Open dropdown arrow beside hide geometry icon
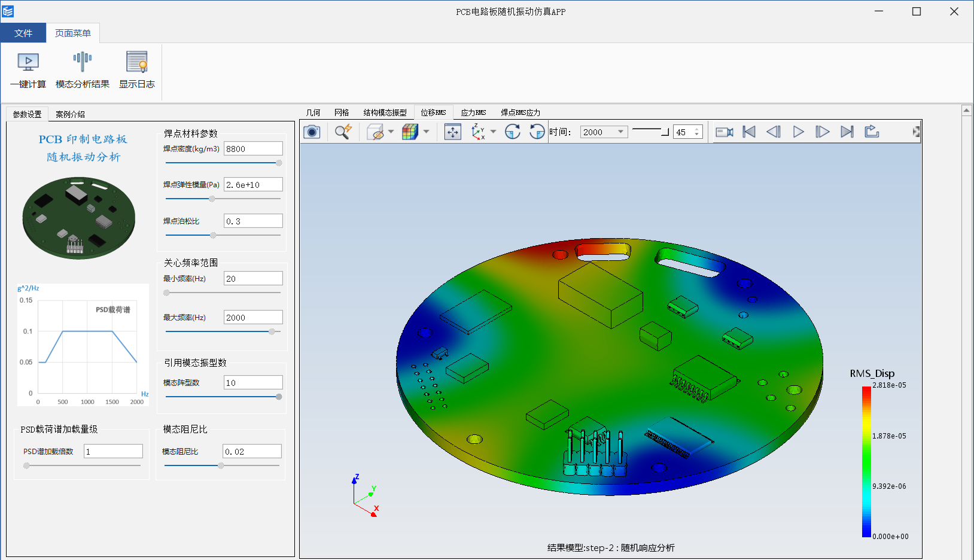 (x=391, y=132)
